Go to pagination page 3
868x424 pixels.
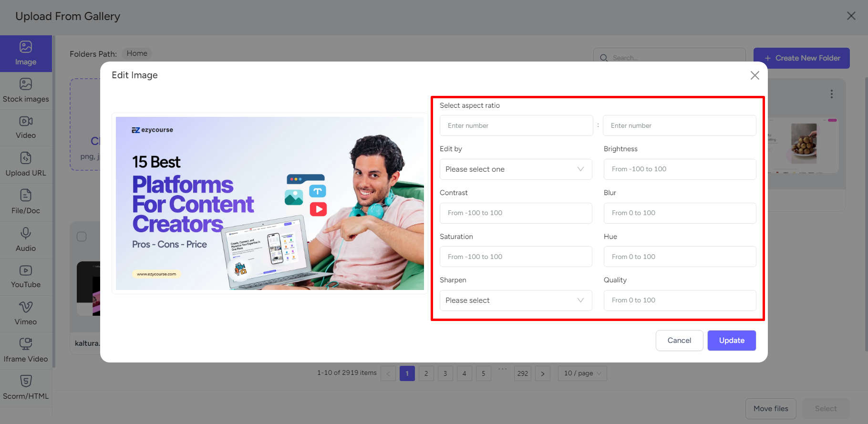[445, 373]
